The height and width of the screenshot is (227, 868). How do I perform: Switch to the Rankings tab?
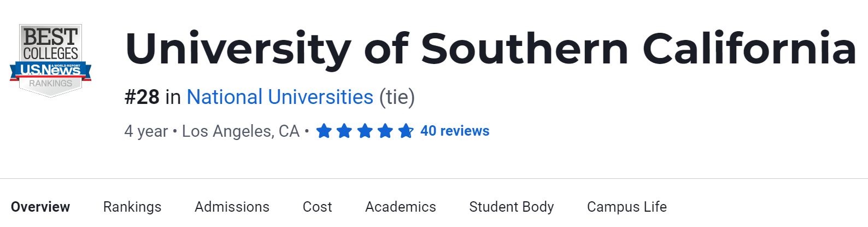tap(132, 207)
